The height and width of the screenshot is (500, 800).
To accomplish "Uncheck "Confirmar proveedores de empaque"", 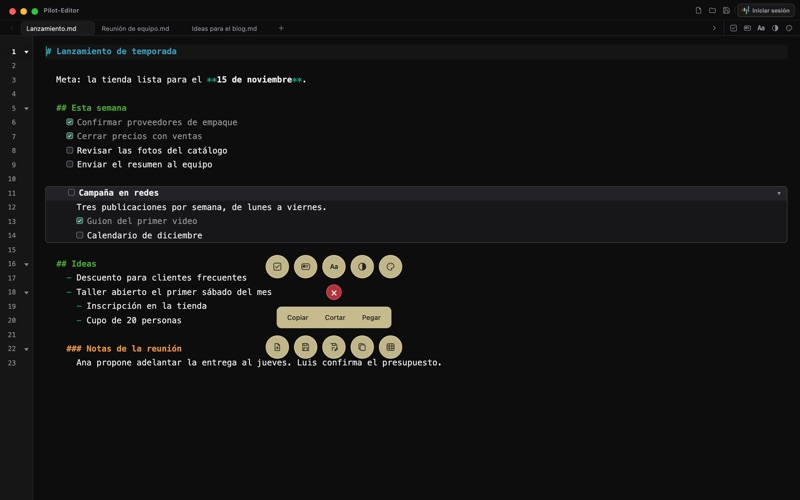I will coord(69,122).
